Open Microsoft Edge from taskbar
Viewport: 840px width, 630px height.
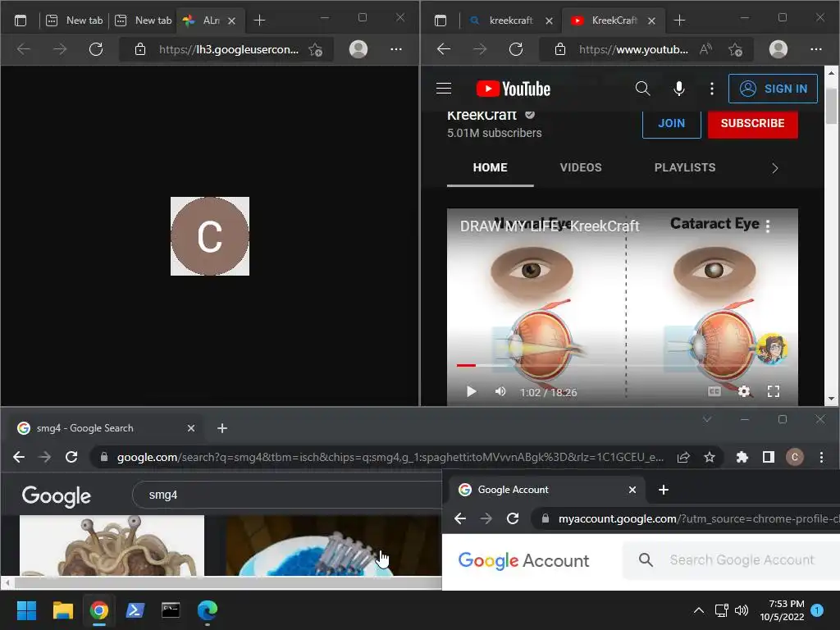pos(208,610)
